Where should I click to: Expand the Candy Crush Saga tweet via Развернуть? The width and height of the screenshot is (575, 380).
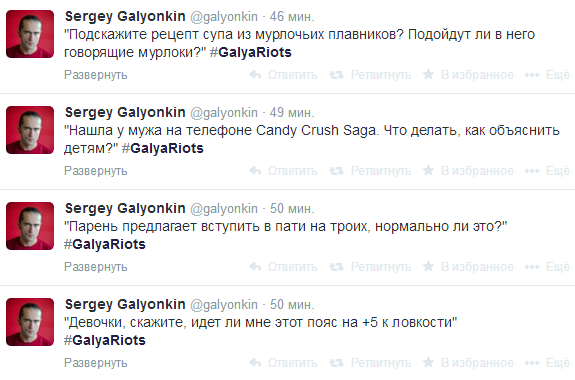pos(96,171)
